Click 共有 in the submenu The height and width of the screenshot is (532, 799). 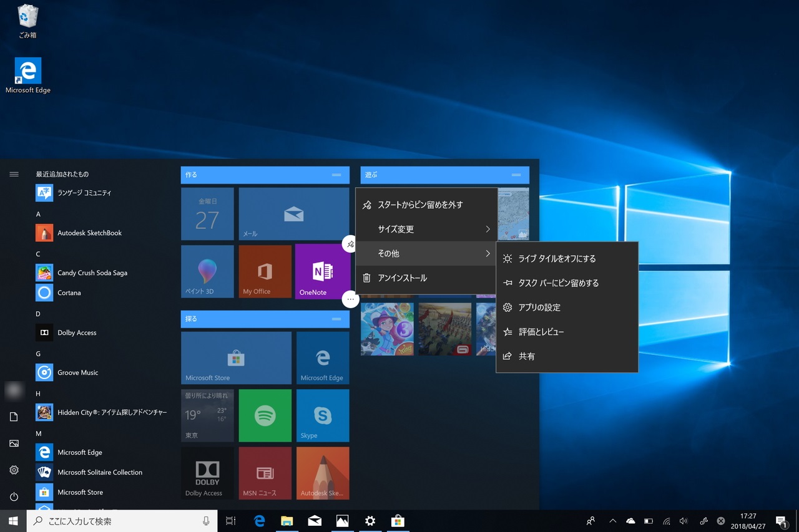(567, 356)
